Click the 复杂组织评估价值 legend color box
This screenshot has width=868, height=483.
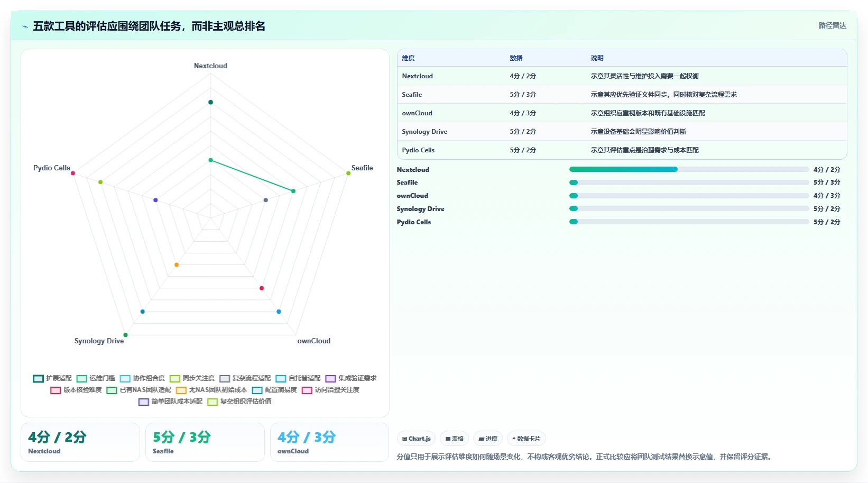[x=213, y=402]
